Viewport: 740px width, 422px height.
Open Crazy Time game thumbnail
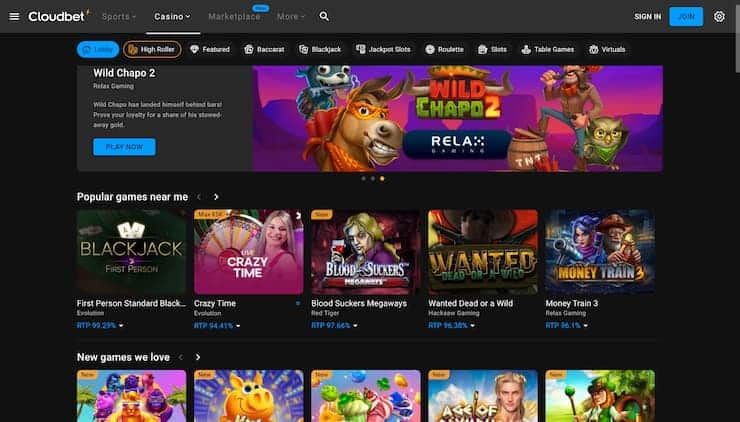click(x=249, y=252)
